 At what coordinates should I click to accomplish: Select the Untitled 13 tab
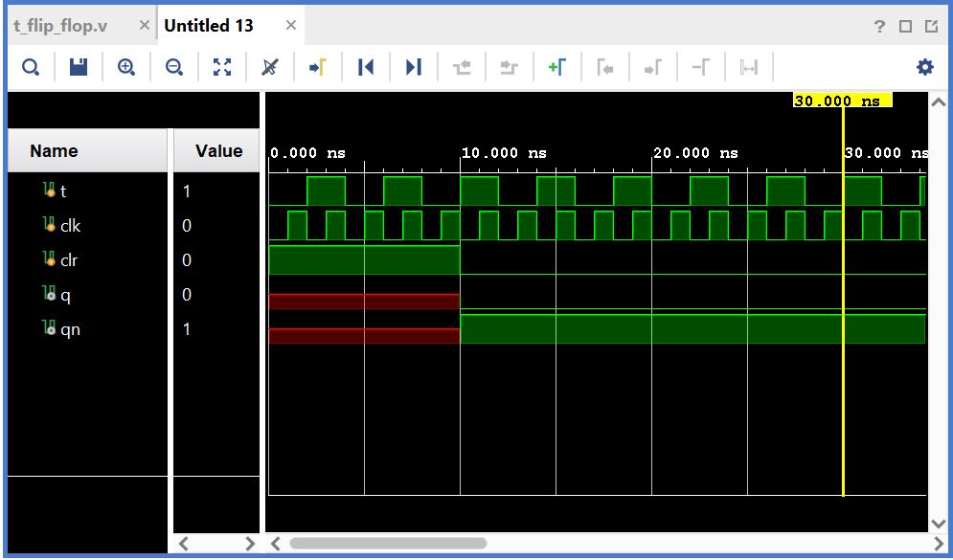(209, 26)
